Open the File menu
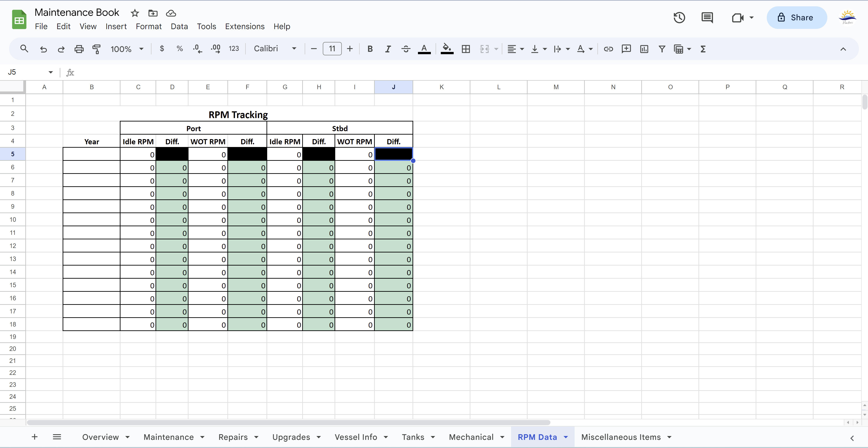868x448 pixels. point(41,26)
